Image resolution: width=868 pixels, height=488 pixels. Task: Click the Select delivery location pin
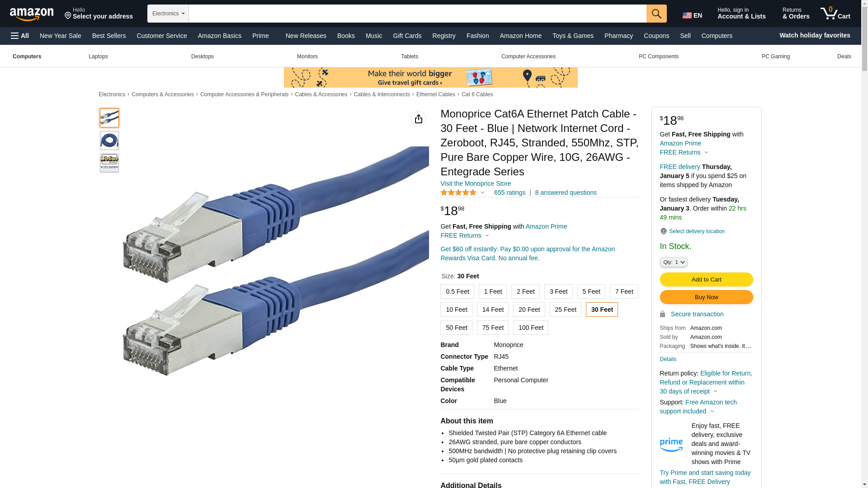coord(663,231)
